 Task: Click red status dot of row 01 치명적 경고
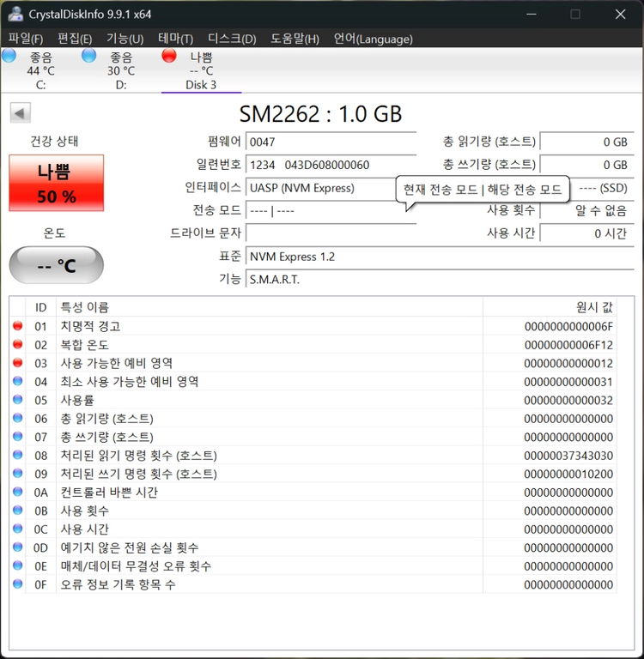(18, 326)
